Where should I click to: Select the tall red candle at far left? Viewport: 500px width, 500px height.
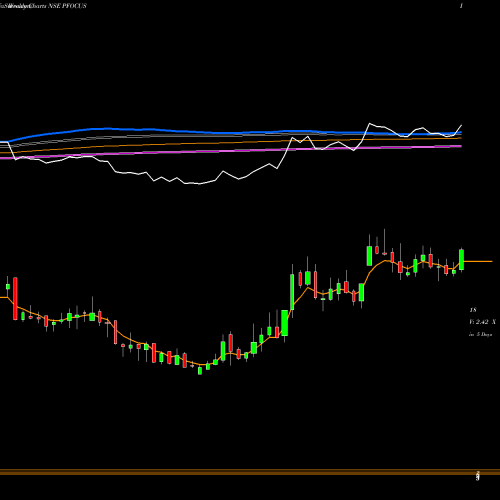[15, 298]
